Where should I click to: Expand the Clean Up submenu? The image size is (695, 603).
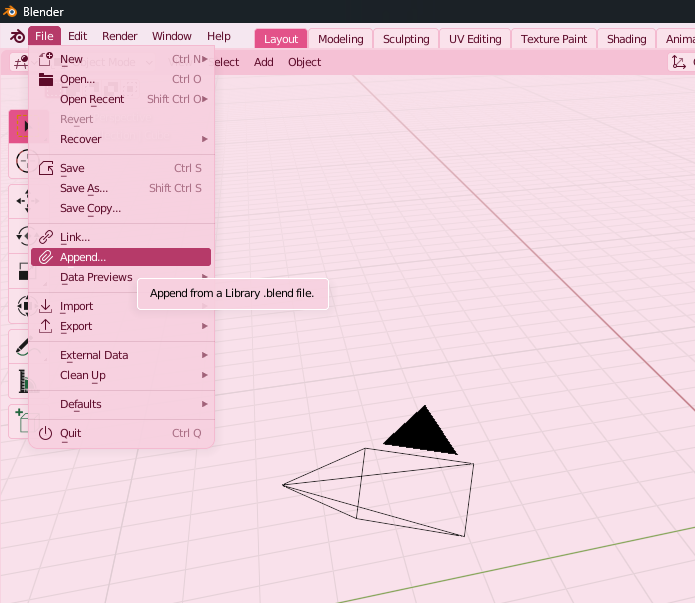point(121,375)
